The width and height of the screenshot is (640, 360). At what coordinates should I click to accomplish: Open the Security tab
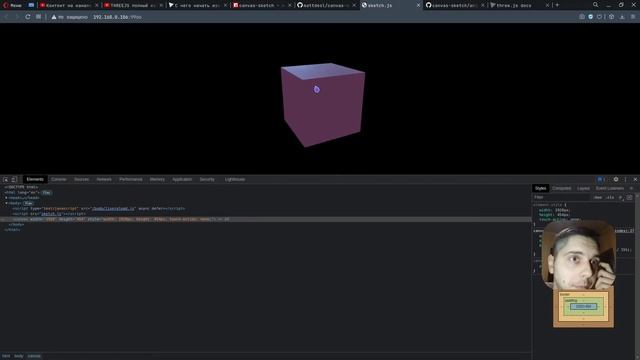[x=207, y=179]
